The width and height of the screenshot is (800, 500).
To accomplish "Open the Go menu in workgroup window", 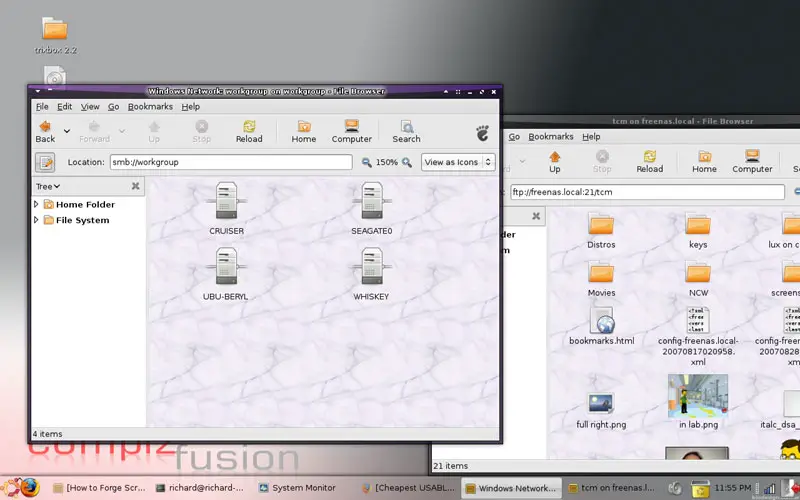I will [x=113, y=107].
